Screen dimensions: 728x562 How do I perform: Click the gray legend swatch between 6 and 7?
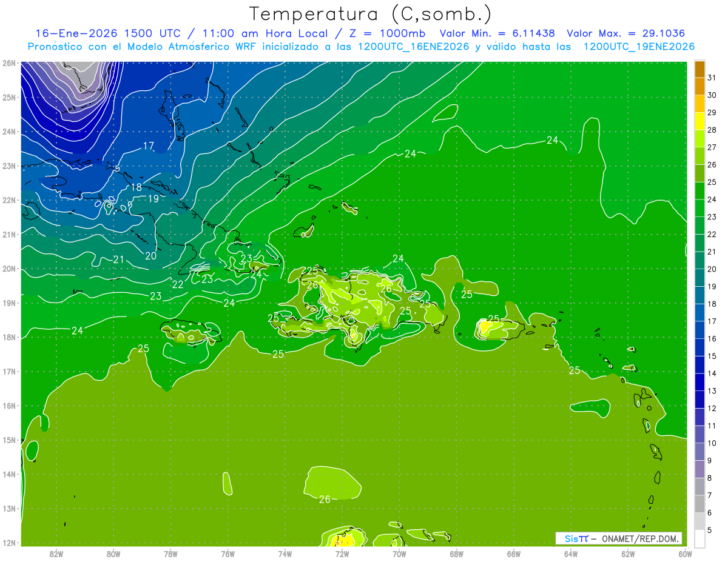pyautogui.click(x=699, y=504)
